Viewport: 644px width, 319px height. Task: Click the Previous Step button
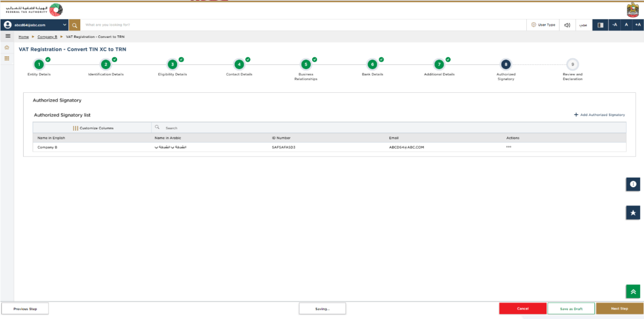coord(25,308)
